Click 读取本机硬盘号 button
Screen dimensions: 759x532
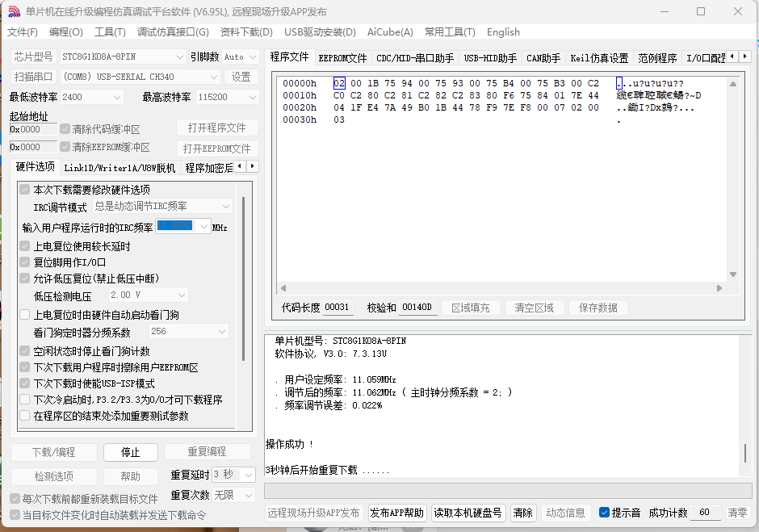pos(468,513)
